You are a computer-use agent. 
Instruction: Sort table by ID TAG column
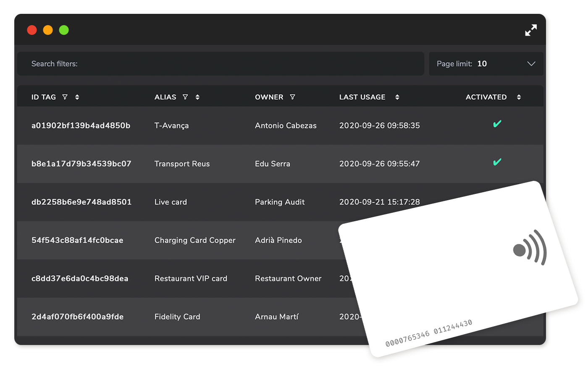(x=77, y=97)
